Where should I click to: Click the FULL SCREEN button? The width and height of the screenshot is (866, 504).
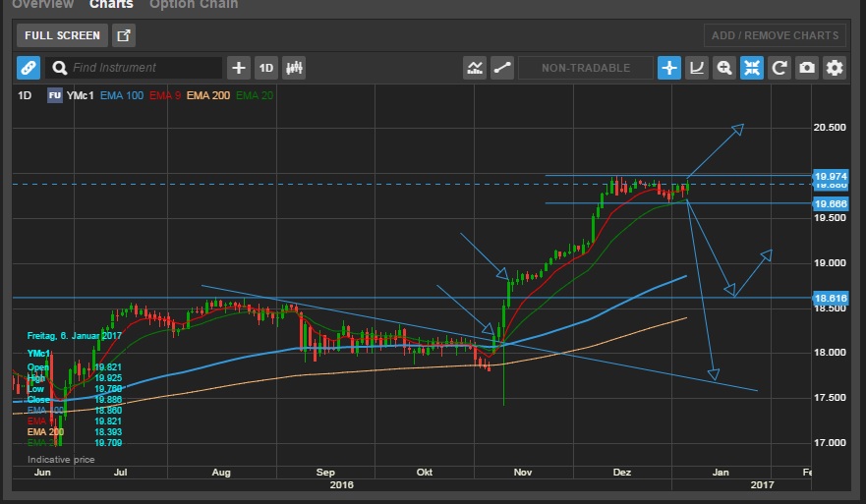(x=62, y=35)
